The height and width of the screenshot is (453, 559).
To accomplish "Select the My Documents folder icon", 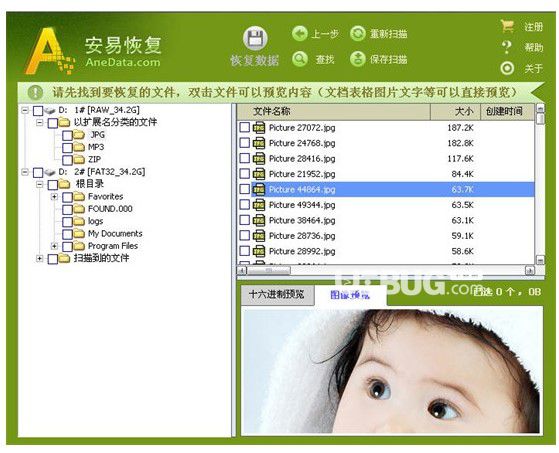I will (79, 233).
